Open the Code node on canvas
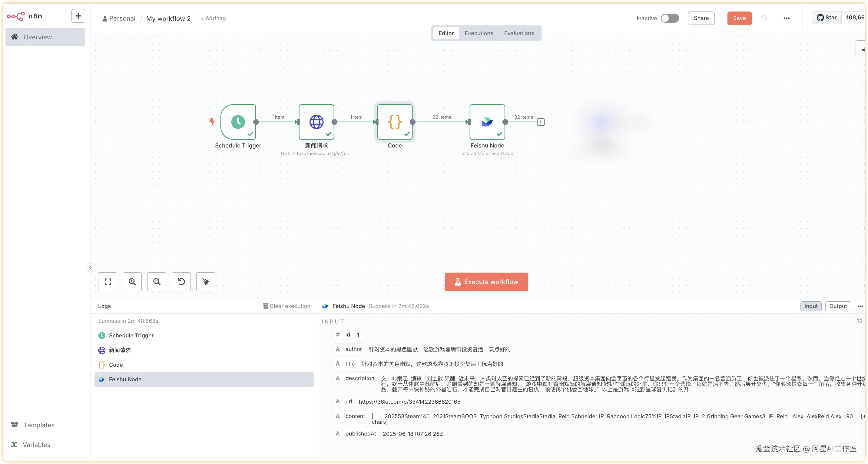The image size is (868, 464). pyautogui.click(x=395, y=122)
